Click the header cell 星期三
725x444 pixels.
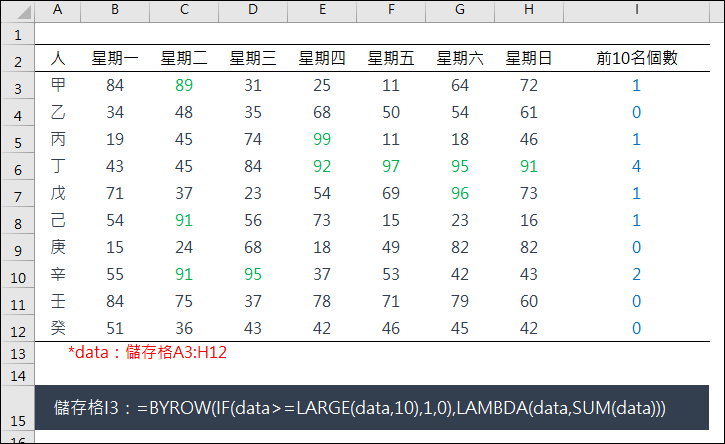pos(253,58)
